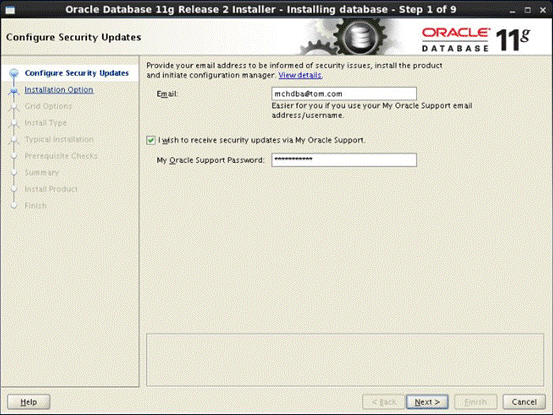553x415 pixels.
Task: Click the Prerequisite Checks step label
Action: [61, 156]
